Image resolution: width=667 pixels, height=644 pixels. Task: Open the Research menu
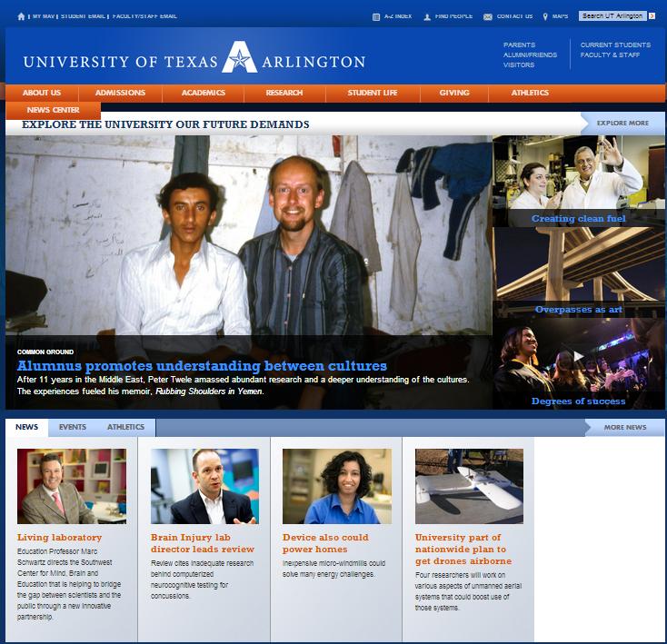point(284,93)
